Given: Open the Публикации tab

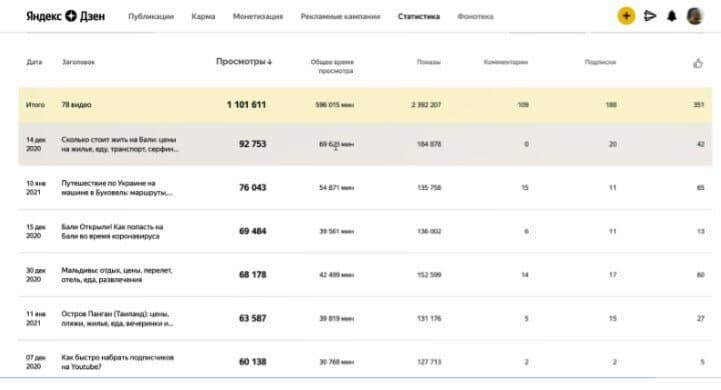Looking at the screenshot, I should click(x=151, y=17).
